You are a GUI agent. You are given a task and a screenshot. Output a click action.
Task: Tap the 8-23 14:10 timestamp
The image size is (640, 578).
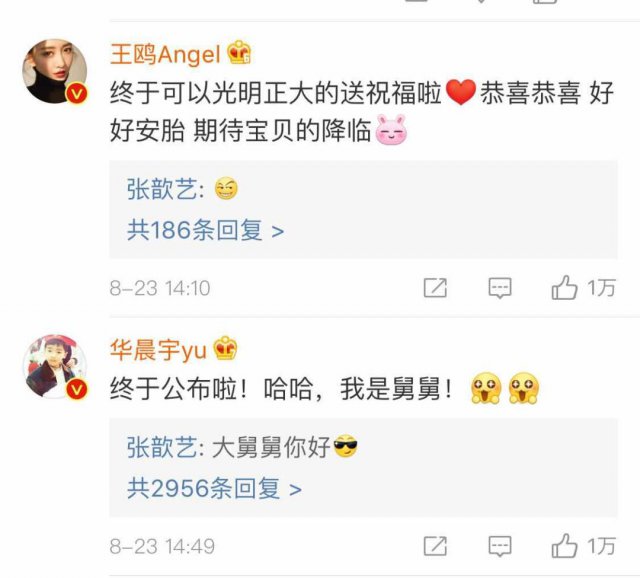tap(160, 288)
